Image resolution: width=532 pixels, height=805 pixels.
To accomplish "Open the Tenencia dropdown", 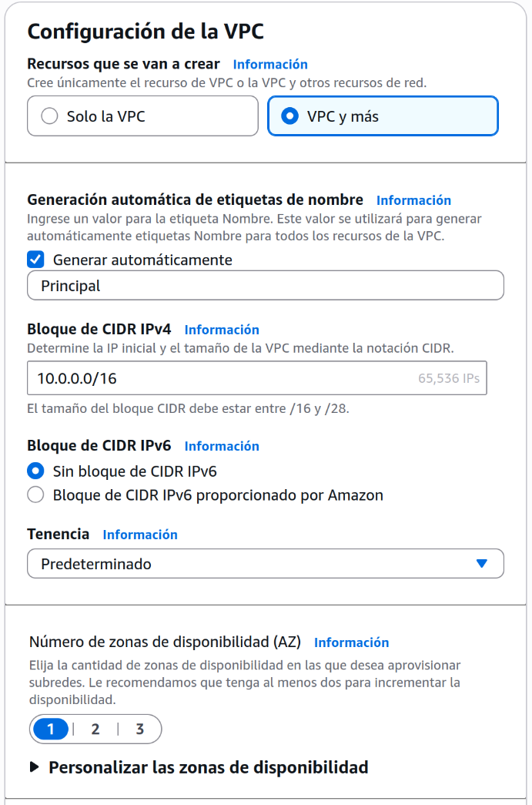I will (x=265, y=563).
